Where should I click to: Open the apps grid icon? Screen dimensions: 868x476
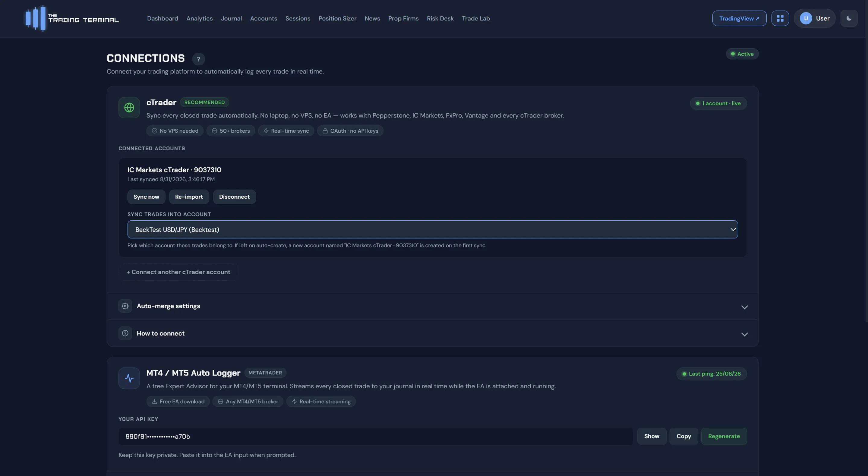780,18
